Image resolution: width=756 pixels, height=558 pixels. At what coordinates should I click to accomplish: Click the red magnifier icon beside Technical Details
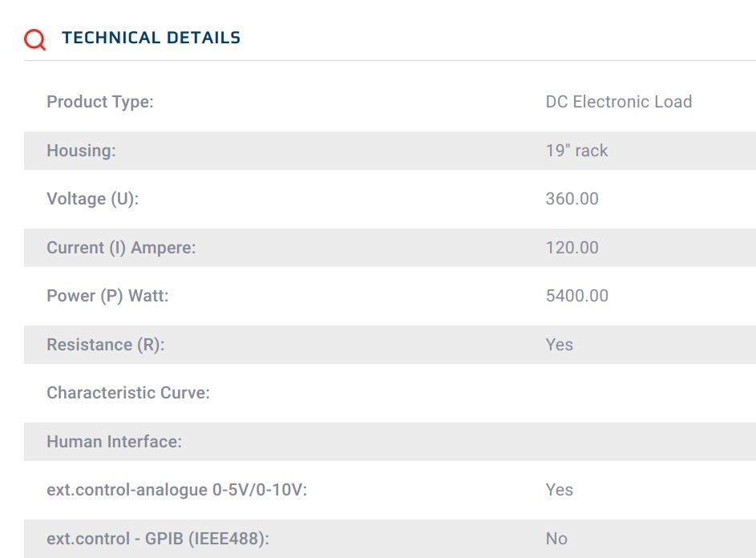[x=34, y=39]
